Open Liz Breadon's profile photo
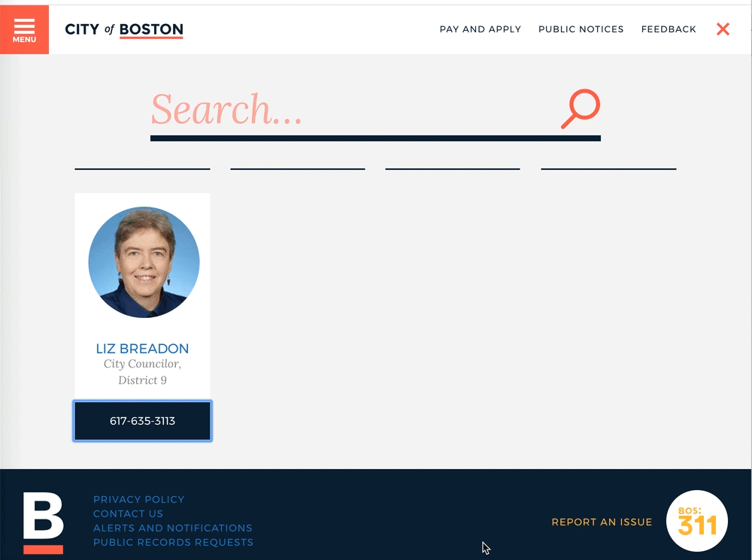The image size is (752, 560). click(x=144, y=262)
